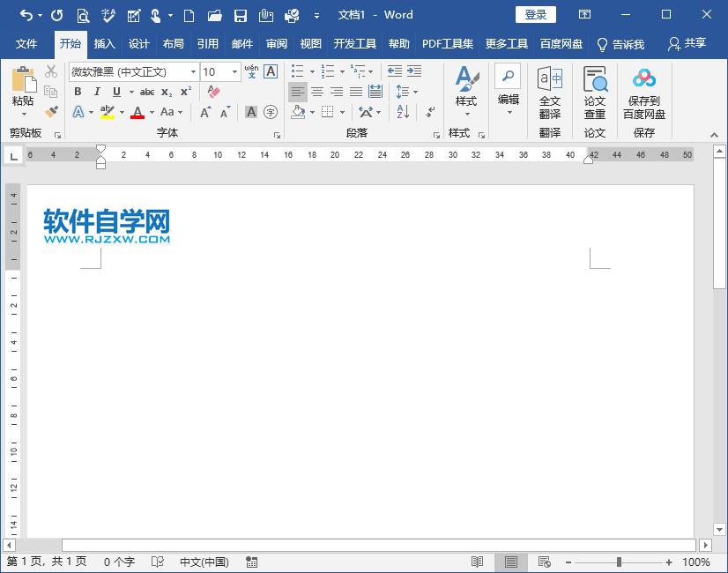Toggle strikethrough formatting
The image size is (728, 573).
[x=146, y=92]
